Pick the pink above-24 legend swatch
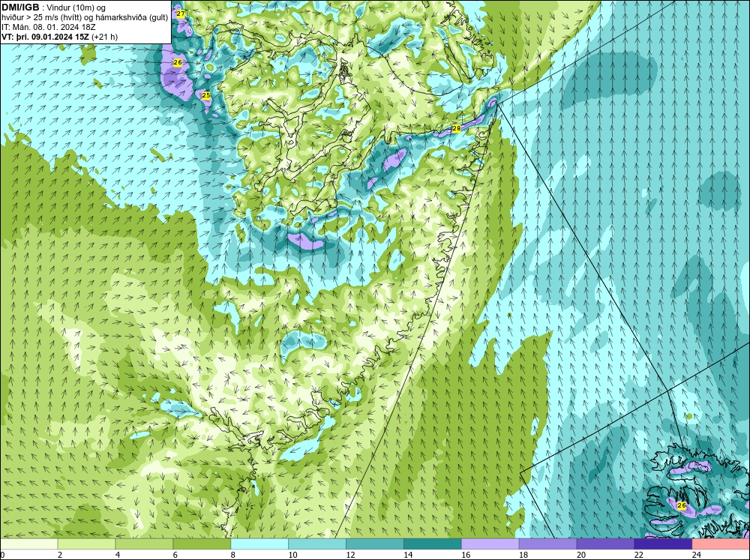 point(721,544)
